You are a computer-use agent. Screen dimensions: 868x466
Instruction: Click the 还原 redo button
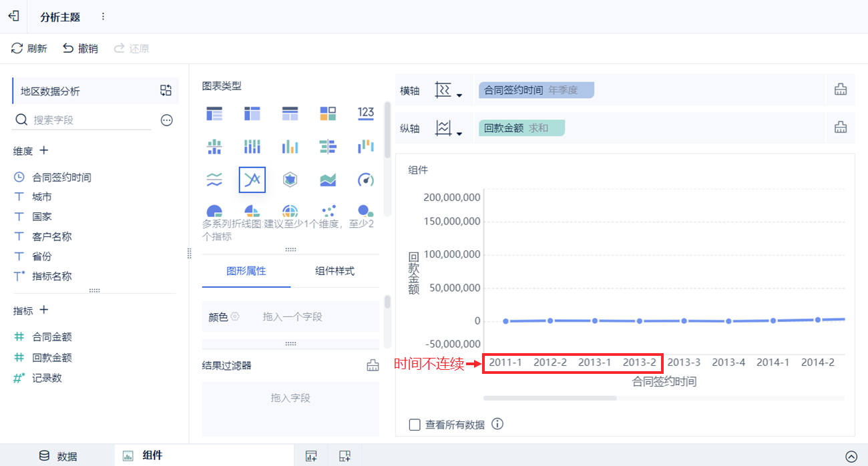click(x=132, y=48)
